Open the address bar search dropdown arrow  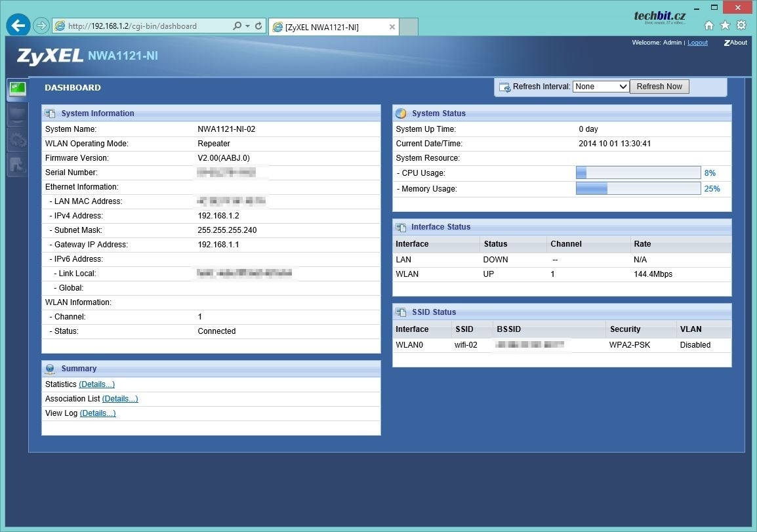pyautogui.click(x=247, y=26)
